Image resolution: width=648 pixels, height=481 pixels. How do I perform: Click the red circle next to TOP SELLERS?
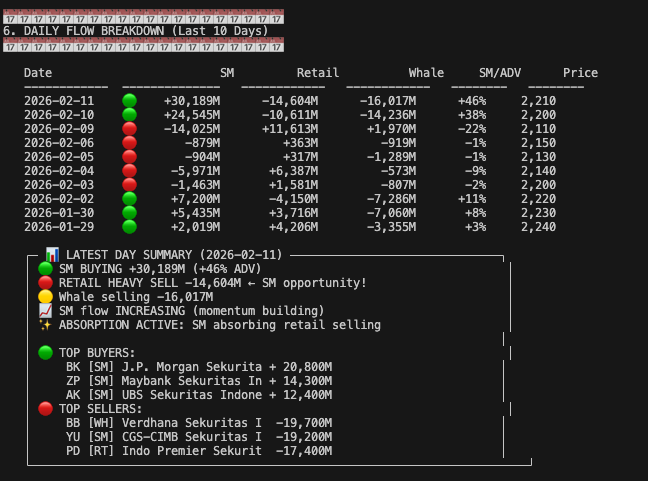(x=45, y=409)
